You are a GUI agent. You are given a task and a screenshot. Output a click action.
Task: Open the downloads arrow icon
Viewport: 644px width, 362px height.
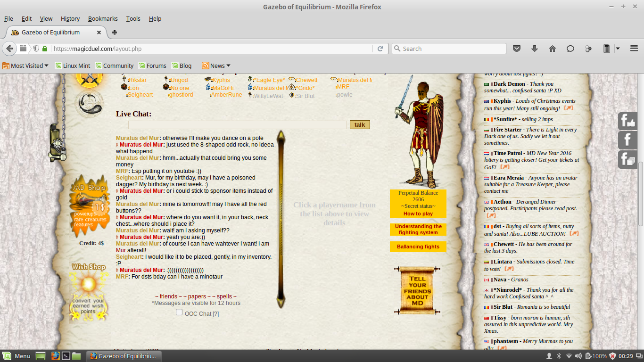pyautogui.click(x=535, y=49)
